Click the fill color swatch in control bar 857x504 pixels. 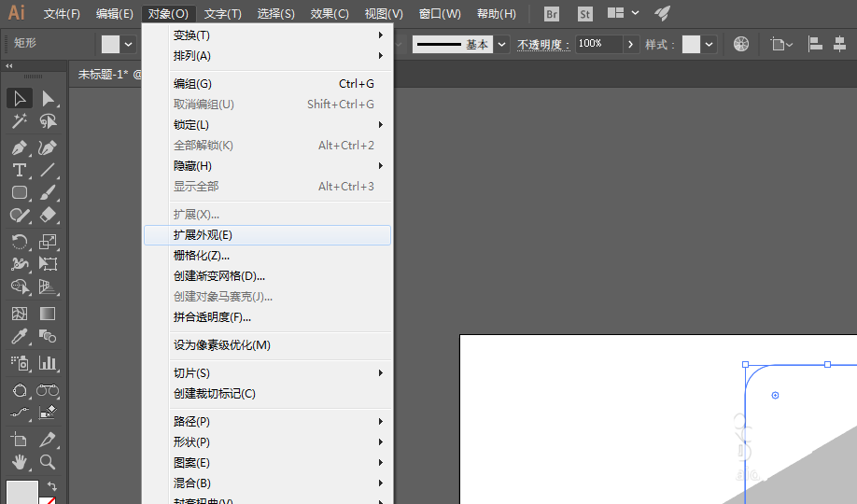pyautogui.click(x=110, y=44)
